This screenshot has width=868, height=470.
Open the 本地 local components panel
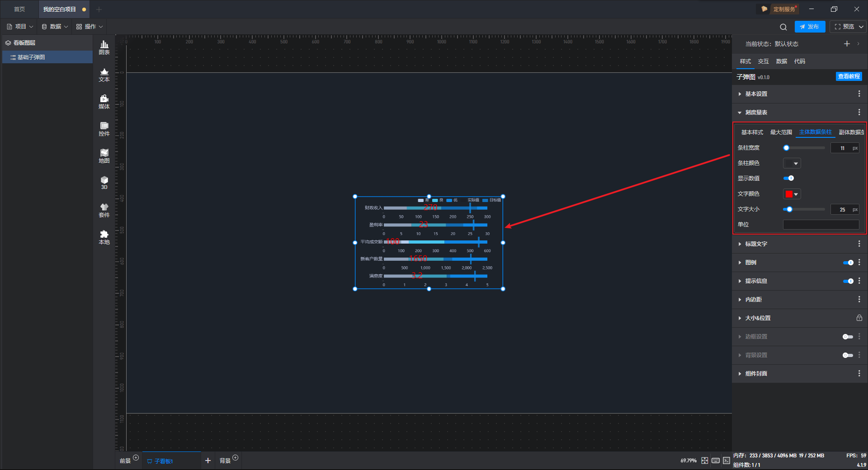pos(104,237)
